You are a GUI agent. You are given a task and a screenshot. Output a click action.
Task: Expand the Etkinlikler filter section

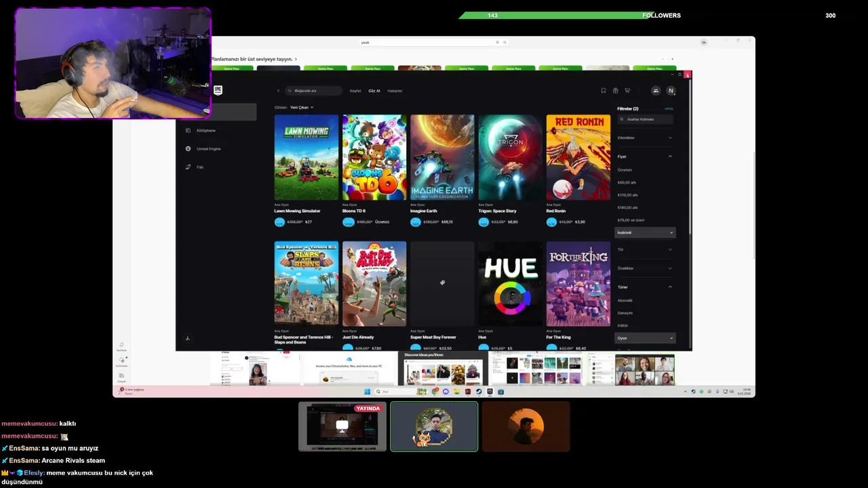[x=645, y=138]
